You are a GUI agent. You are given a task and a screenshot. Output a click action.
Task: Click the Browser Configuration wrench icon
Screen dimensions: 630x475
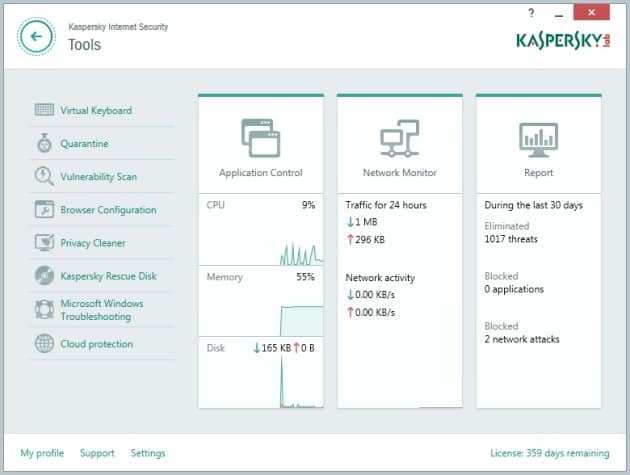pos(44,209)
